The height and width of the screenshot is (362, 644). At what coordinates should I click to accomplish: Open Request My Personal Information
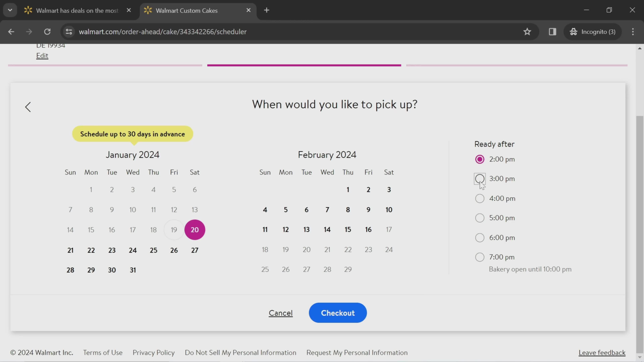tap(357, 352)
